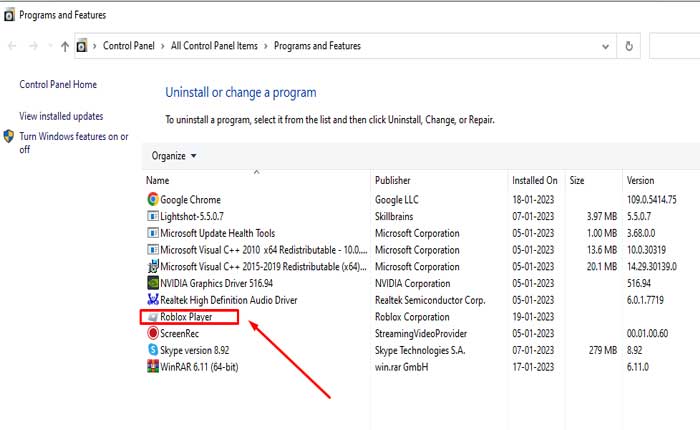700x430 pixels.
Task: Select the Skype version 8.92 icon
Action: 153,350
